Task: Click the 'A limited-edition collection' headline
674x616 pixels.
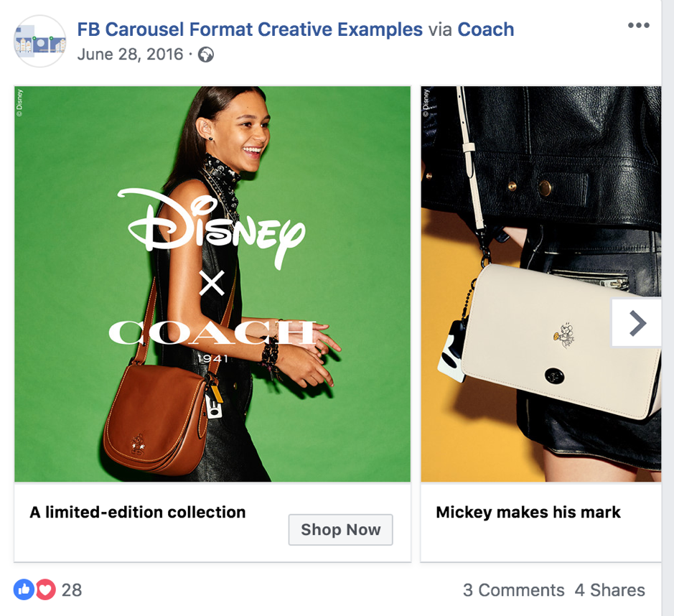Action: (x=138, y=512)
